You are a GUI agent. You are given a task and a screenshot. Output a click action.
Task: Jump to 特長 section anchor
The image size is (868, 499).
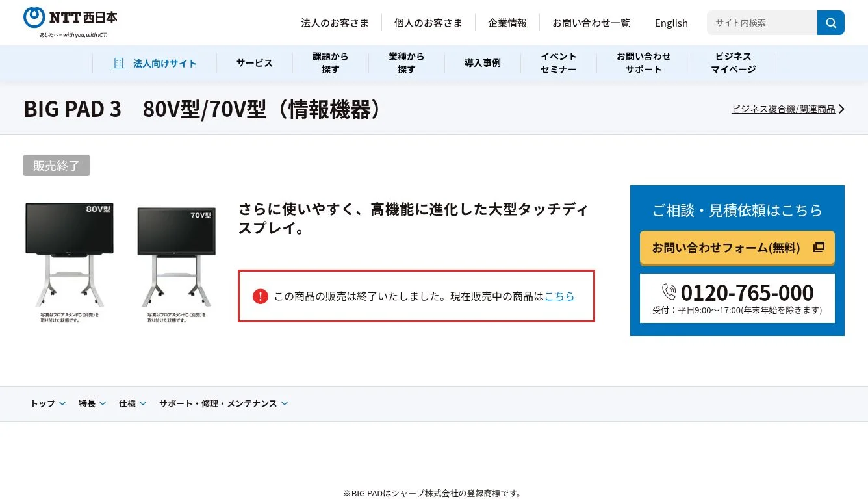tap(92, 403)
